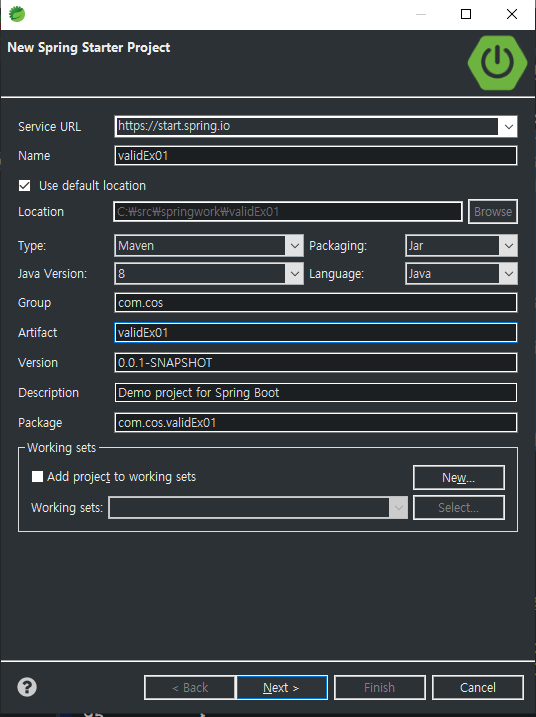Click the Packaging: label

click(338, 246)
